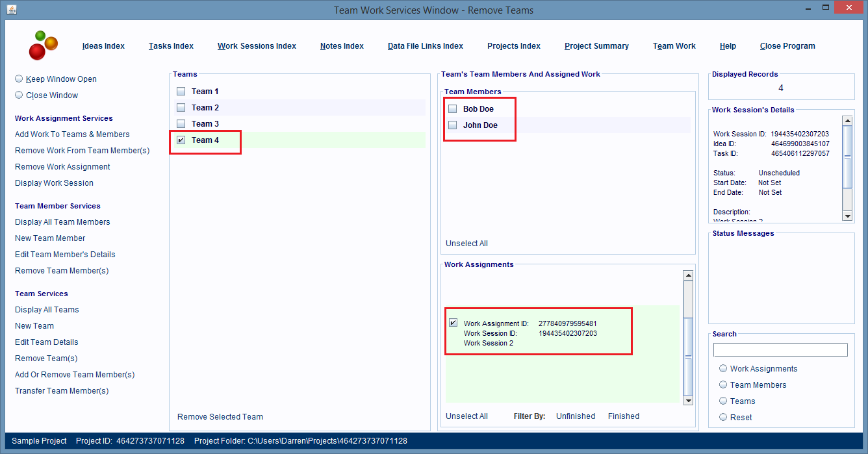Open the Tasks Index menu
The image size is (868, 454).
[171, 46]
